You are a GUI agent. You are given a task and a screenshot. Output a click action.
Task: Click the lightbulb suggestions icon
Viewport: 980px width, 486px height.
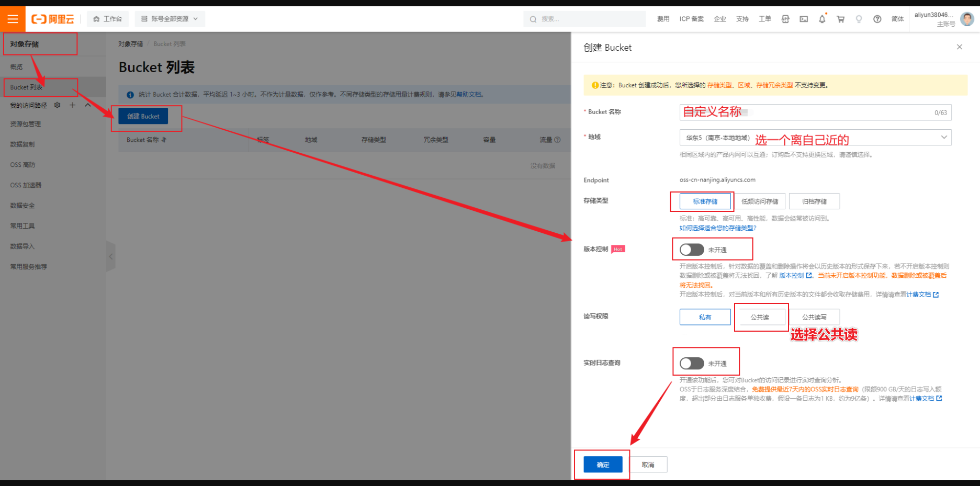click(x=860, y=19)
